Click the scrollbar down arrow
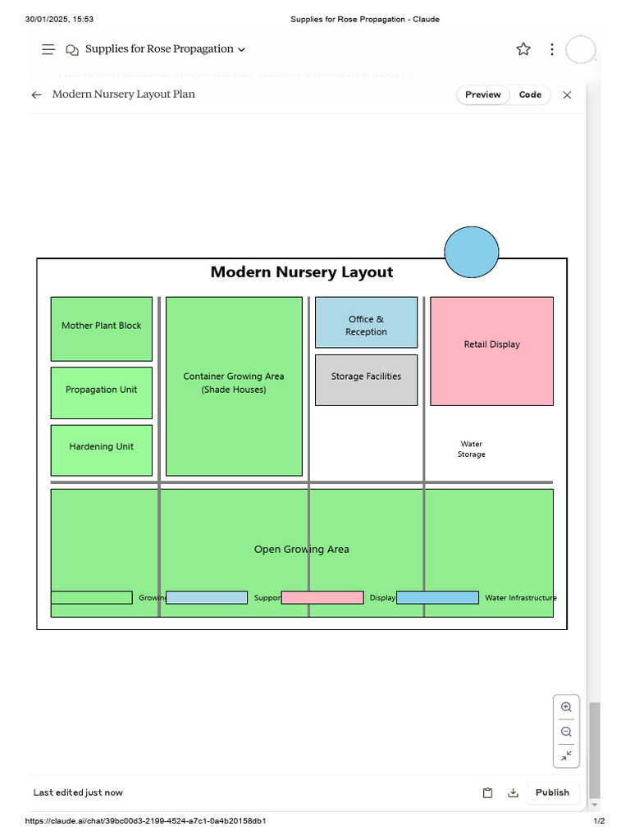630x840 pixels. tap(594, 806)
